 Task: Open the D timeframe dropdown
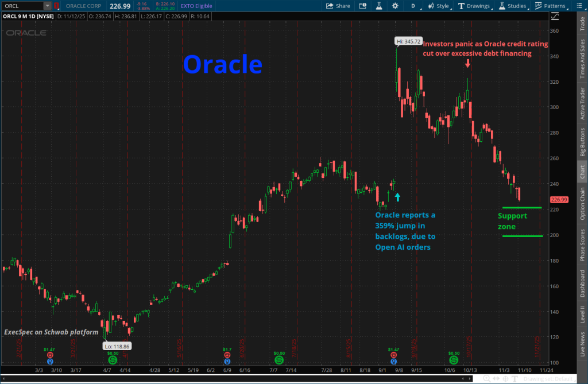pos(413,6)
